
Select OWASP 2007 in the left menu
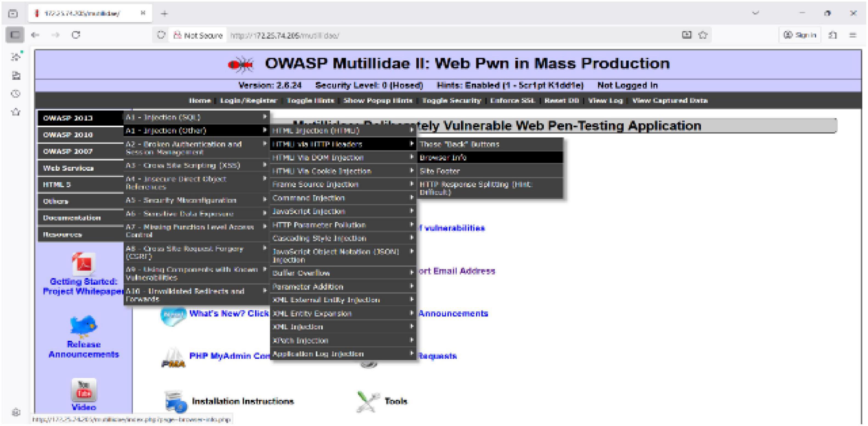81,151
